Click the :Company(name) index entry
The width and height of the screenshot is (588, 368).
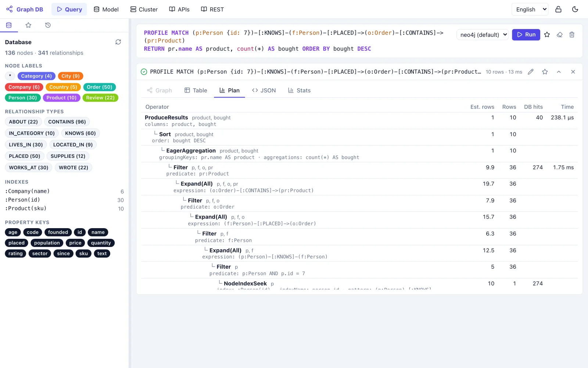tap(64, 191)
